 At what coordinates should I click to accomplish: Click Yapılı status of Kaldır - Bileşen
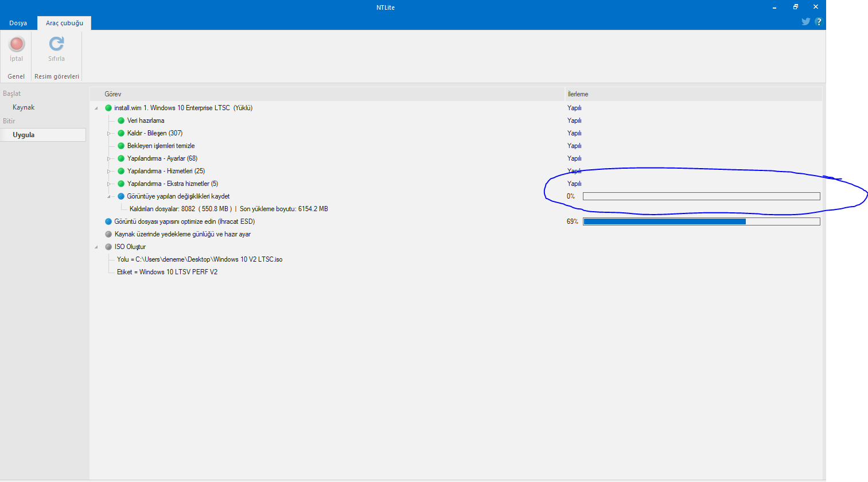(x=574, y=133)
